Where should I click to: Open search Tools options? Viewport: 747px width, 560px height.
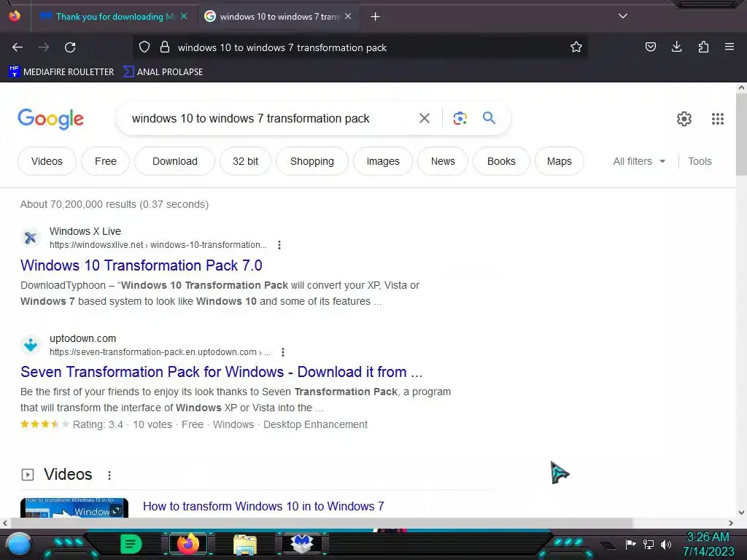pos(700,161)
